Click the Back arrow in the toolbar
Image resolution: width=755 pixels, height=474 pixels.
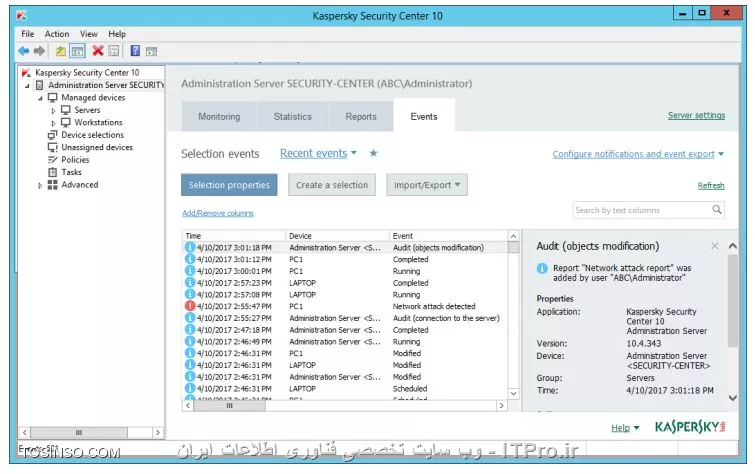23,51
